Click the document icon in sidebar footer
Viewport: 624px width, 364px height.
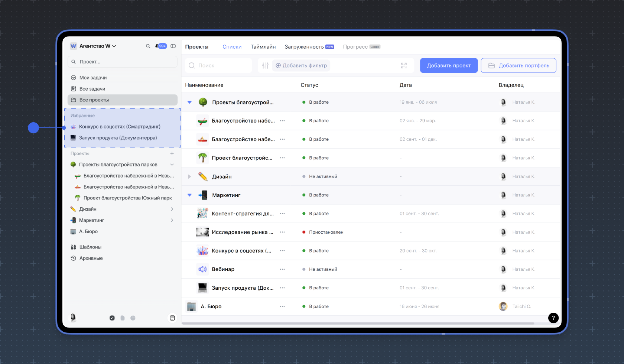[x=123, y=318]
